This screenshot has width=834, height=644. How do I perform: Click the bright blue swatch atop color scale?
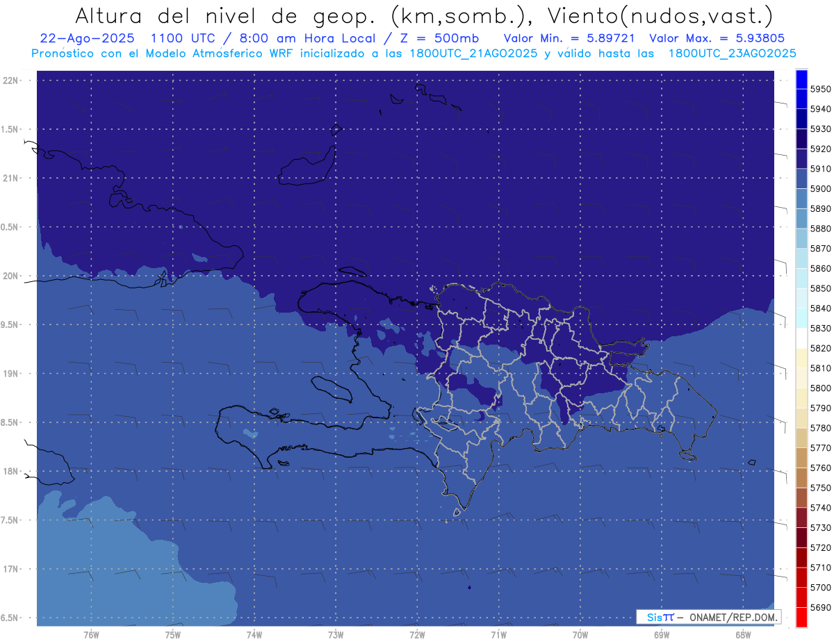tap(801, 79)
